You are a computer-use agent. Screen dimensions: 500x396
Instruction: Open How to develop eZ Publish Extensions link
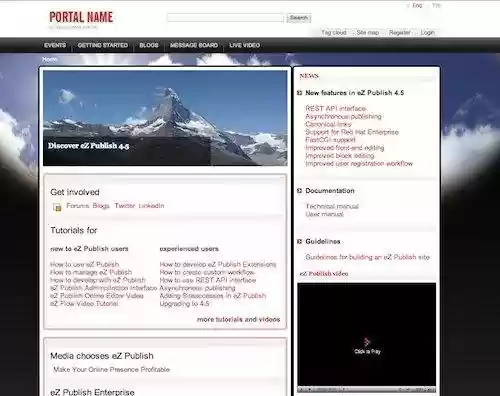(218, 264)
